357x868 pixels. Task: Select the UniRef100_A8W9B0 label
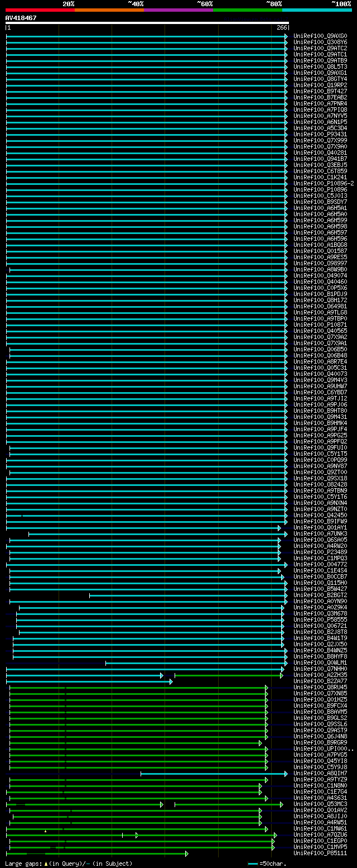(320, 269)
